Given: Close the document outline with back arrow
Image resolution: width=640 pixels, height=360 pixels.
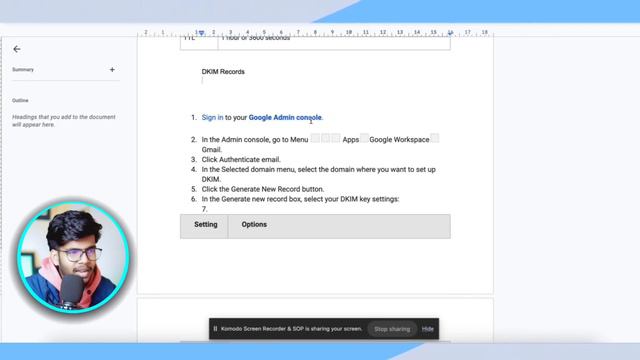Looking at the screenshot, I should tap(17, 49).
